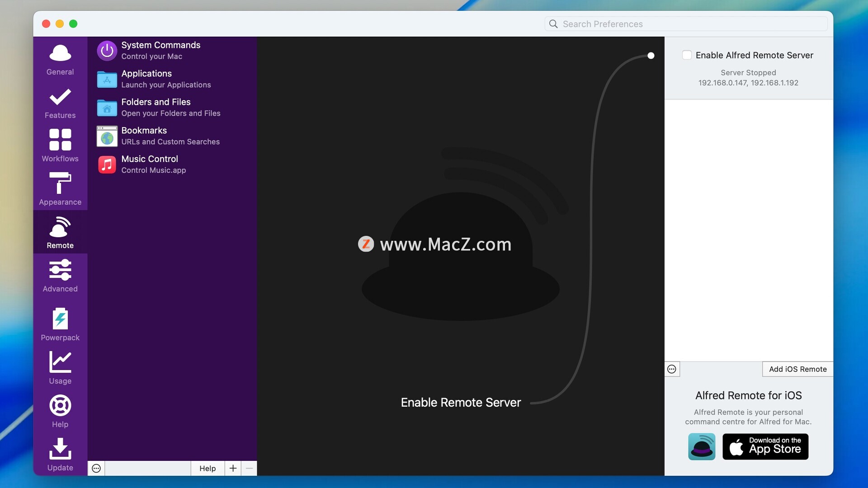Click the Download on the App Store badge
This screenshot has width=868, height=488.
click(x=765, y=446)
